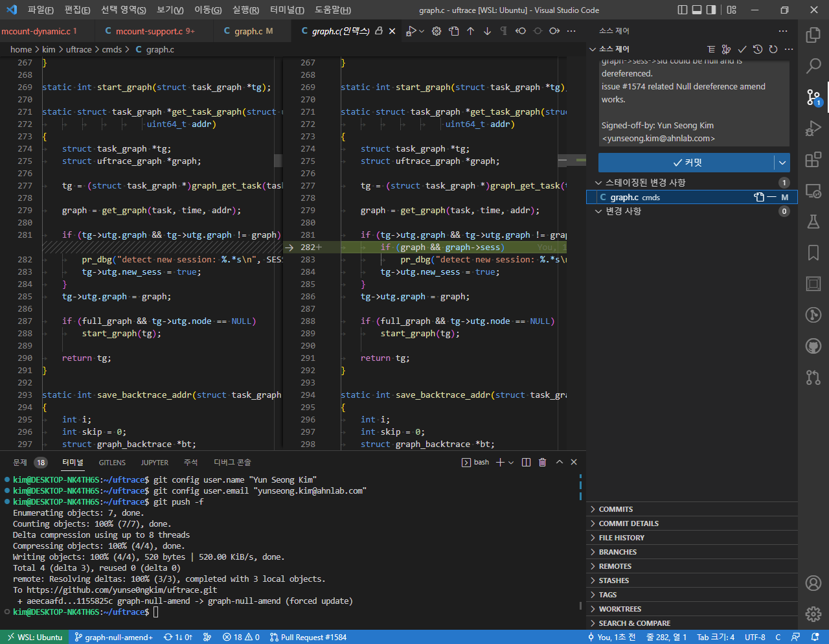829x644 pixels.
Task: Click the commit message input box
Action: 694,104
